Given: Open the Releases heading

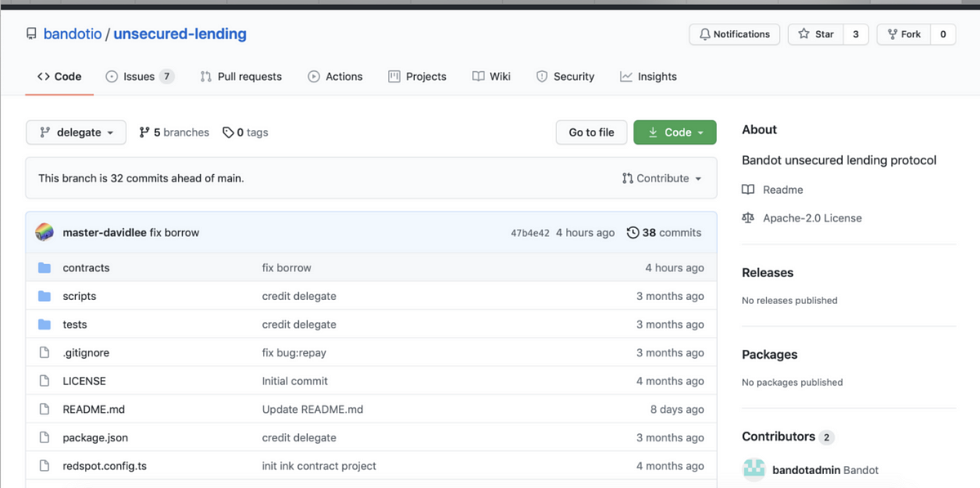Looking at the screenshot, I should tap(768, 273).
